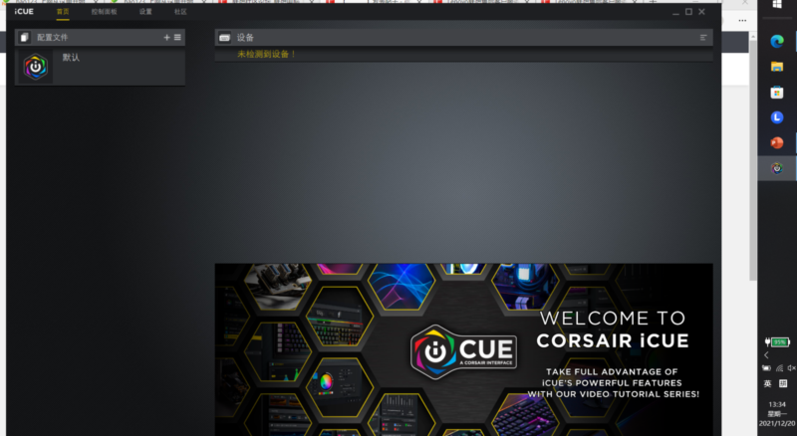Open File Explorer from the taskbar
This screenshot has width=797, height=436.
pos(777,66)
